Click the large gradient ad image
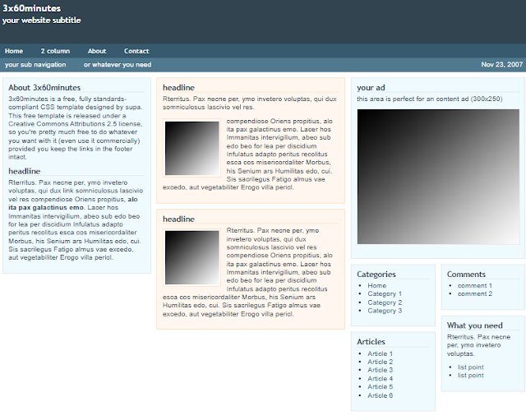The image size is (526, 420). 438,177
